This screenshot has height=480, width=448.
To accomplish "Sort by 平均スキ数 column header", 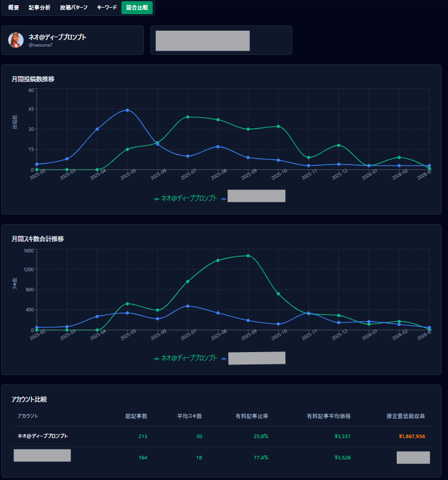I will [x=189, y=416].
